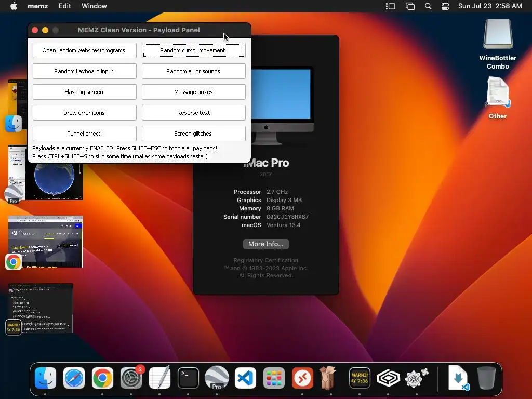Open Launchpad from the dock
The width and height of the screenshot is (532, 399).
click(x=274, y=378)
